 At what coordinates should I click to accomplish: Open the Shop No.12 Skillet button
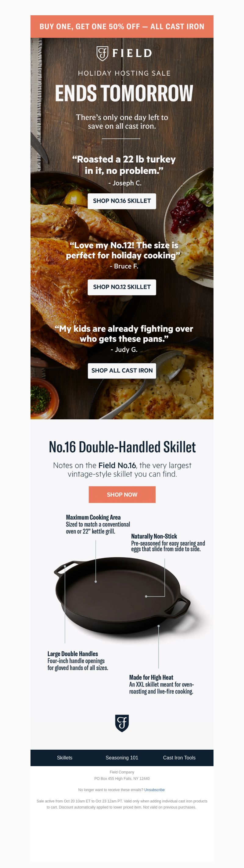(x=122, y=287)
